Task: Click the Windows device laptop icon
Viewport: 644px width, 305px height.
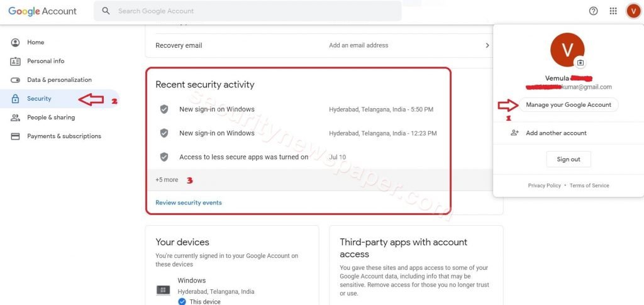Action: [x=163, y=291]
